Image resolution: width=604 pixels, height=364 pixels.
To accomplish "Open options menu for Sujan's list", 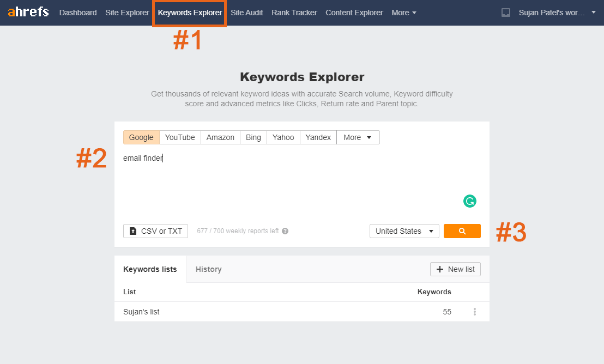I will [x=475, y=312].
